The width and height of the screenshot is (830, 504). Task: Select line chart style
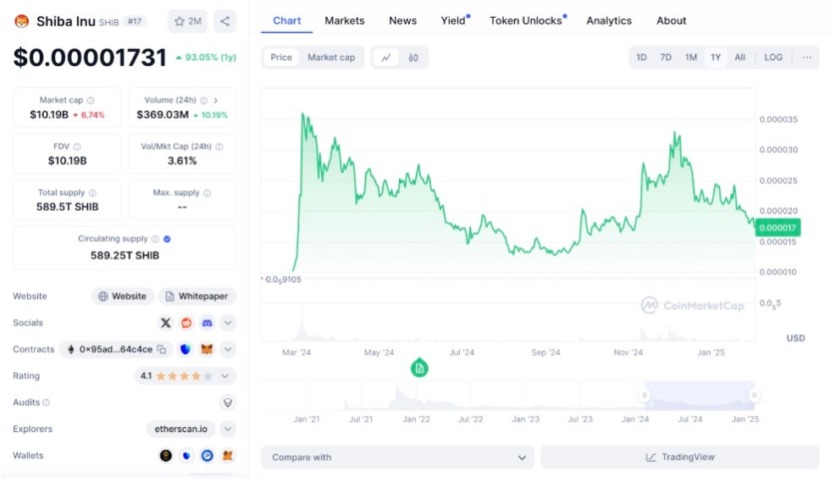386,58
